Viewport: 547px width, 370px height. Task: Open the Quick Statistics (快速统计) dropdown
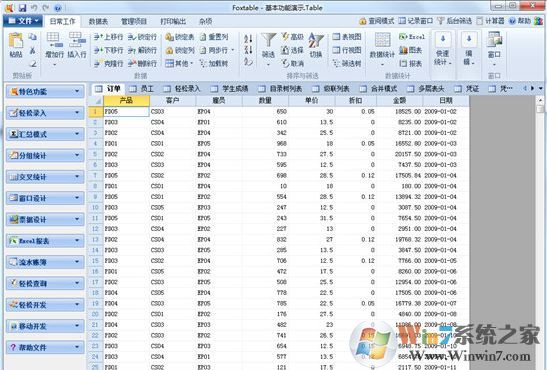tap(443, 49)
